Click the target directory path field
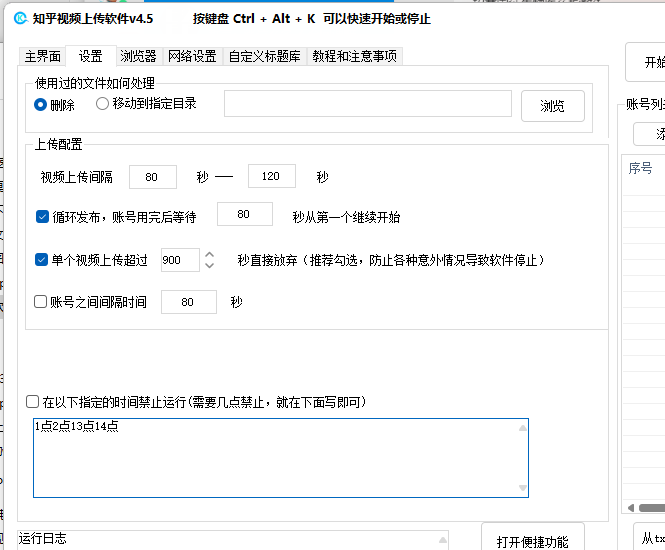This screenshot has height=550, width=665. 368,103
